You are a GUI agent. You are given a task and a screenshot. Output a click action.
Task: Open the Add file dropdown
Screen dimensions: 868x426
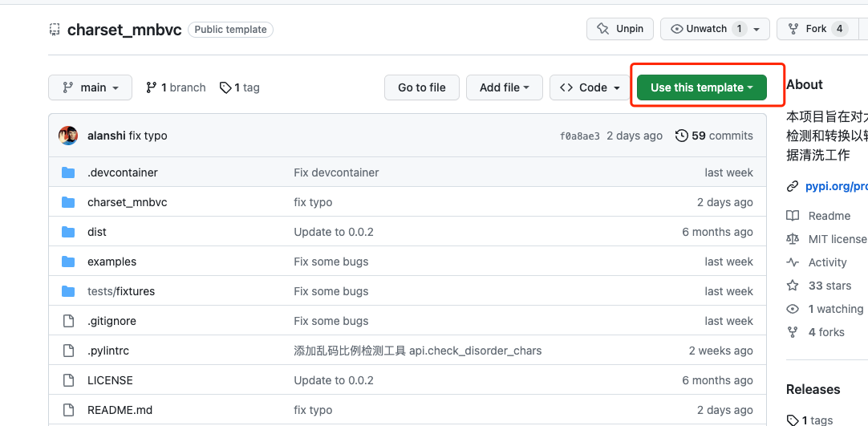[504, 87]
